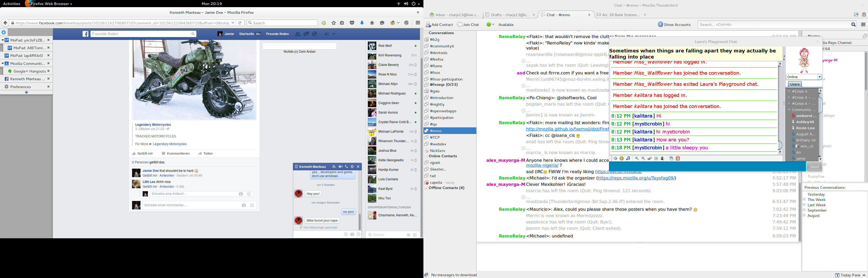Open Firefox downloads arrow
Viewport: 868px width, 278px height.
[362, 23]
